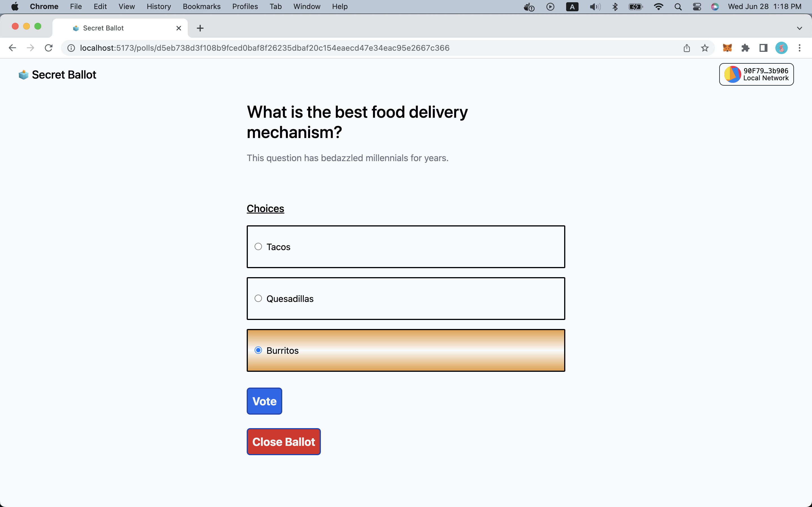Select the Quesadillas radio button
Viewport: 812px width, 507px height.
[258, 298]
